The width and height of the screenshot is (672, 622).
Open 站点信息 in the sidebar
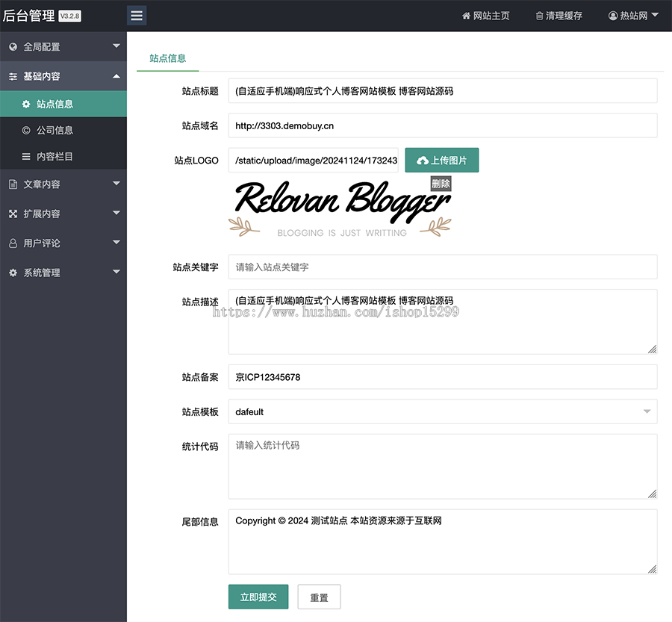[x=63, y=104]
